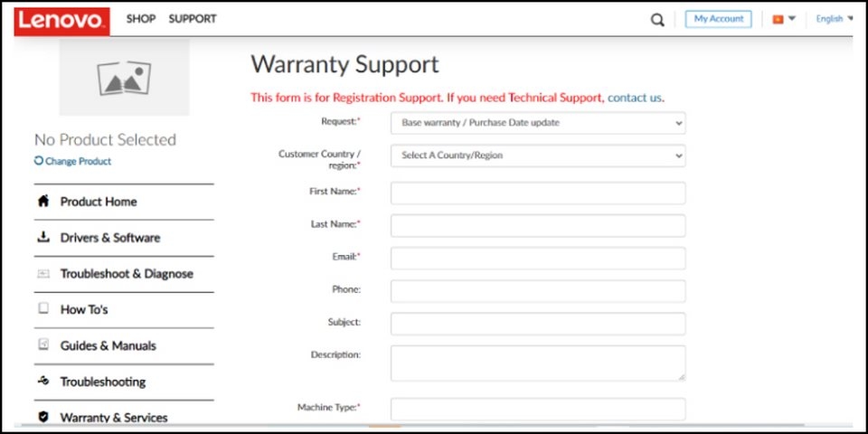Screen dimensions: 868x434
Task: Go to Product Home
Action: (x=99, y=202)
